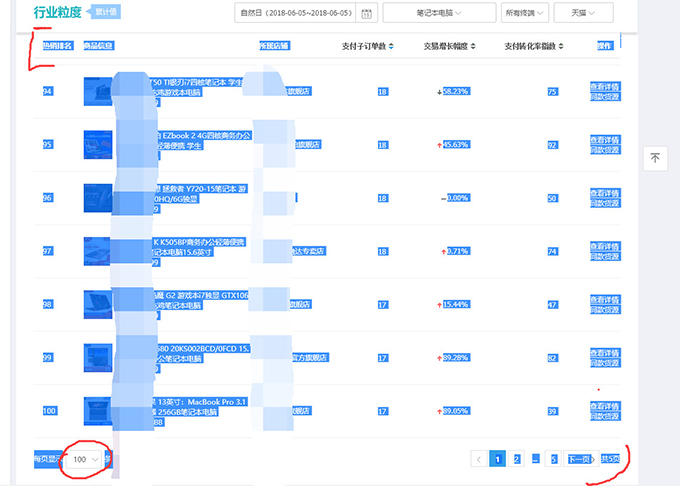Open 同款货源 for rank 100 row

[x=605, y=416]
